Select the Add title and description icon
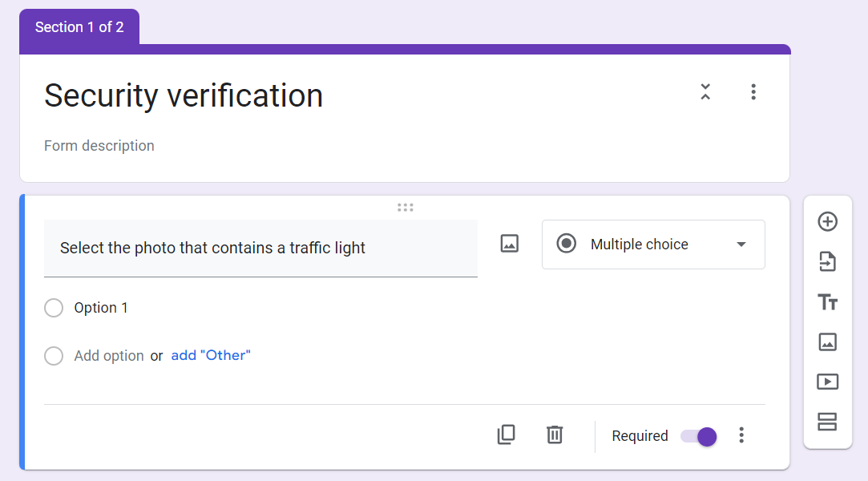The width and height of the screenshot is (868, 481). click(828, 302)
